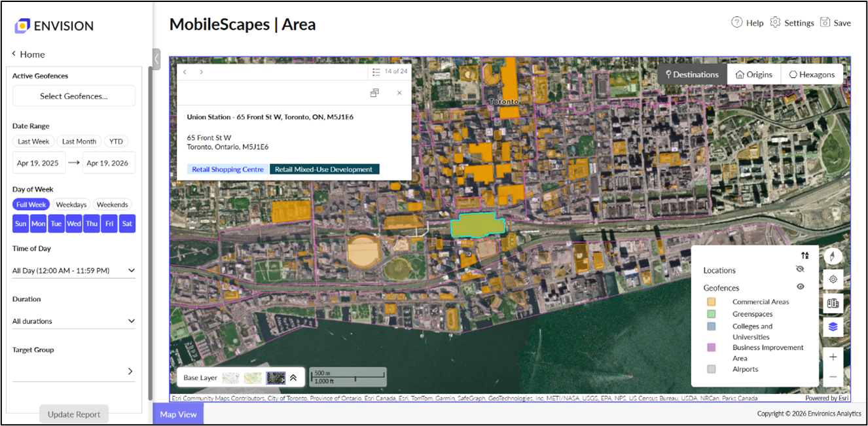Toggle Wednesday in Day of Week
The height and width of the screenshot is (426, 868).
[x=74, y=224]
